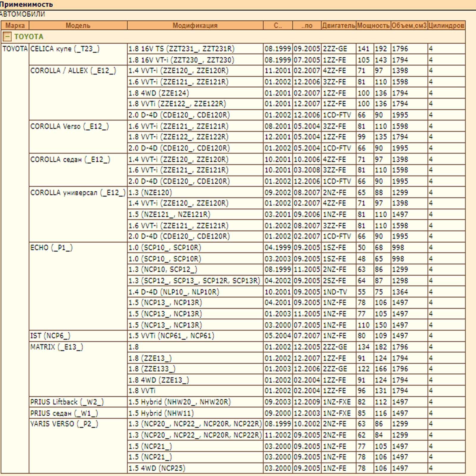This screenshot has width=476, height=476.
Task: Click the TOYOTA group heading
Action: 29,37
